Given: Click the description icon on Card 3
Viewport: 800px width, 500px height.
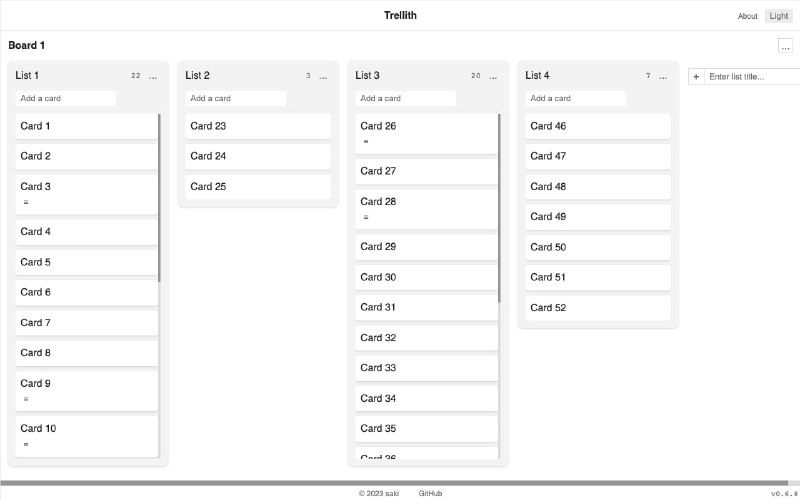Looking at the screenshot, I should [x=26, y=203].
